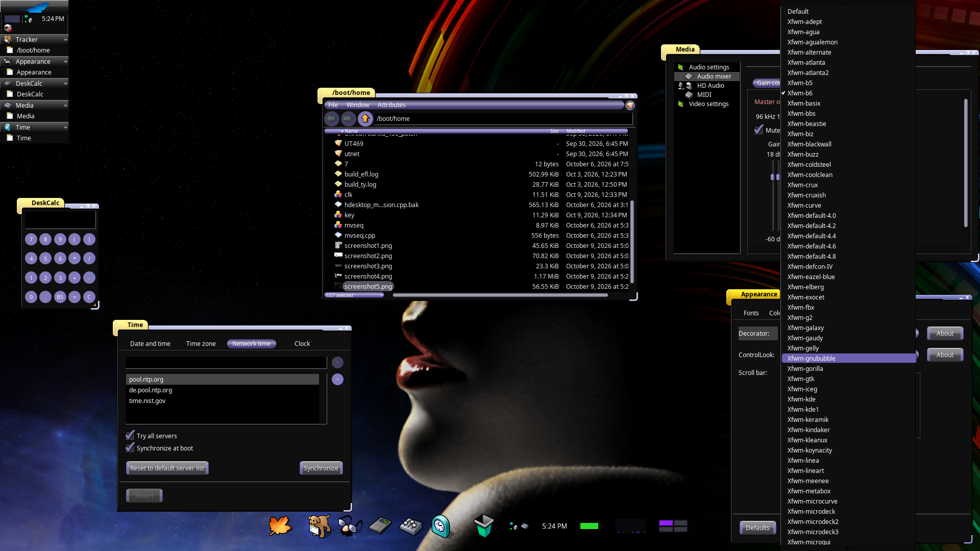980x551 pixels.
Task: Launch Tracker dog icon in dock
Action: coord(319,526)
